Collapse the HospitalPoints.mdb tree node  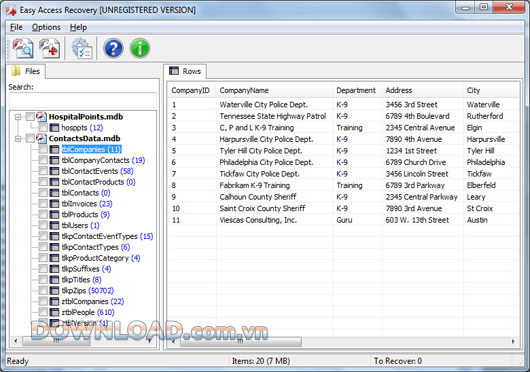18,117
